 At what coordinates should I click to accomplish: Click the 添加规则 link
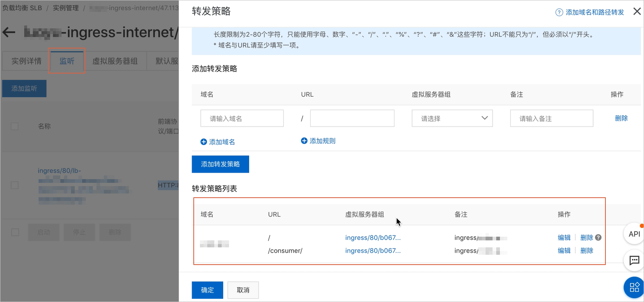coord(323,141)
